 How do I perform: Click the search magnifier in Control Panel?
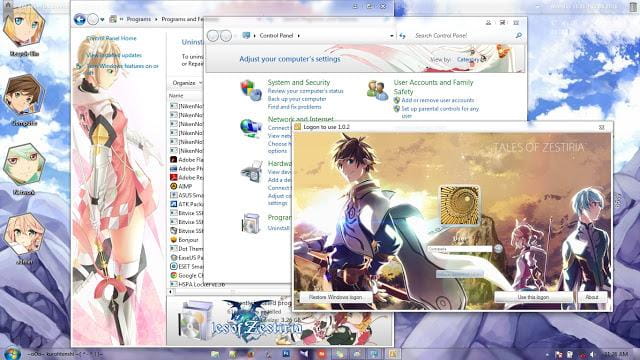518,36
